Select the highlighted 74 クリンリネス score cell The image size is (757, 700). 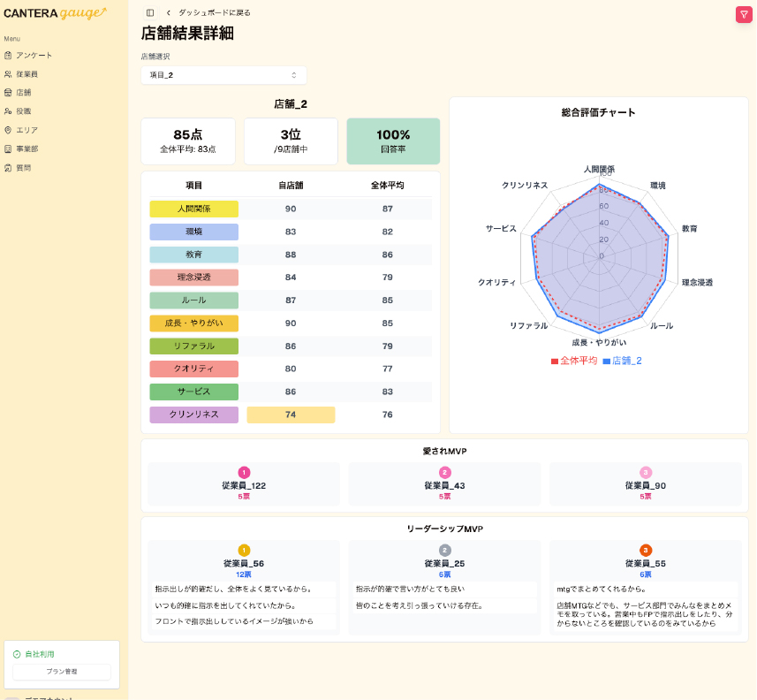[x=291, y=415]
